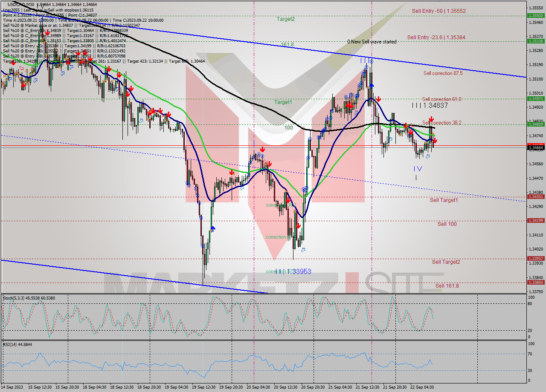Select the 'Sell correction 61.8' label
The width and height of the screenshot is (546, 392).
coord(441,99)
